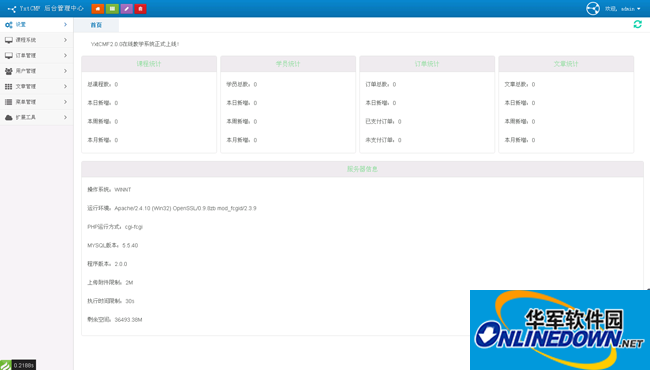The width and height of the screenshot is (650, 370).
Task: Click 本周新增 in the 学员统计 card
Action: [x=242, y=122]
